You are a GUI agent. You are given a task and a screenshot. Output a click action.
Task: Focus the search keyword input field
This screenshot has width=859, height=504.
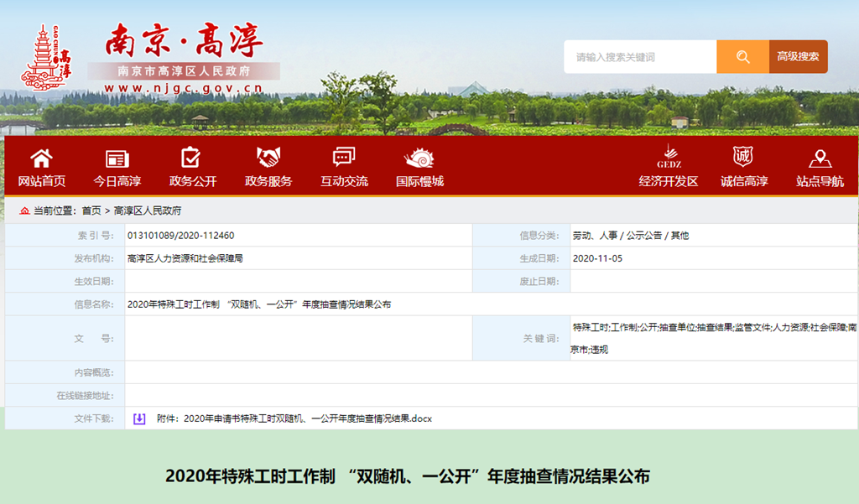coord(640,57)
